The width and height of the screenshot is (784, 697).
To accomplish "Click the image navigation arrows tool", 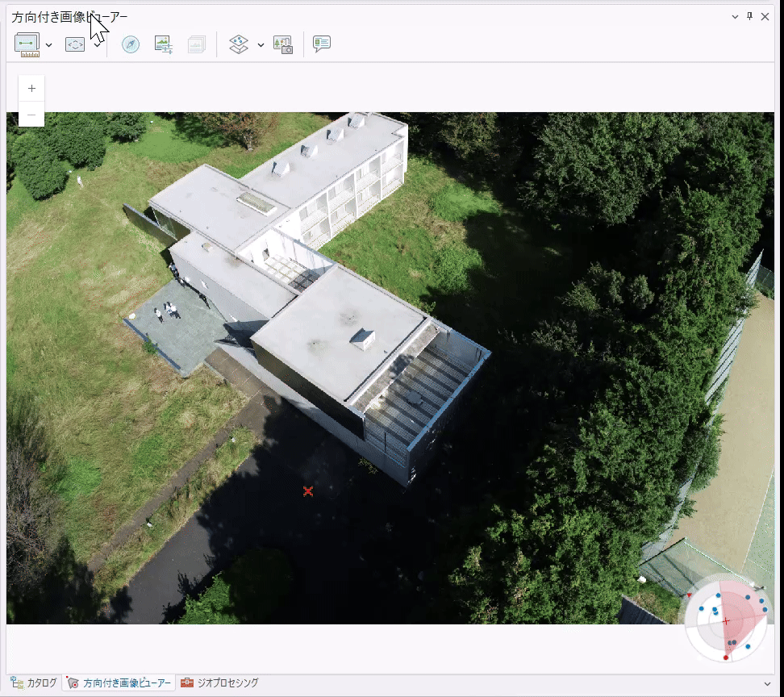I will (x=75, y=45).
